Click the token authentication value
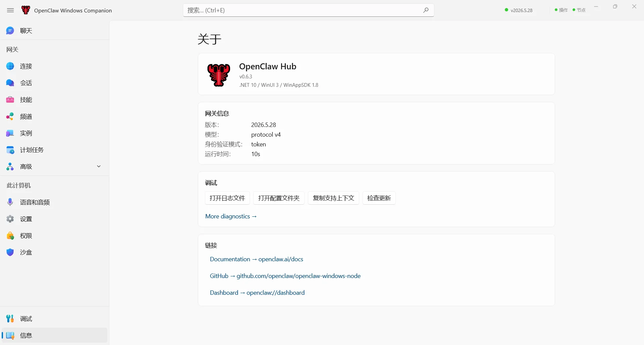 click(x=259, y=144)
